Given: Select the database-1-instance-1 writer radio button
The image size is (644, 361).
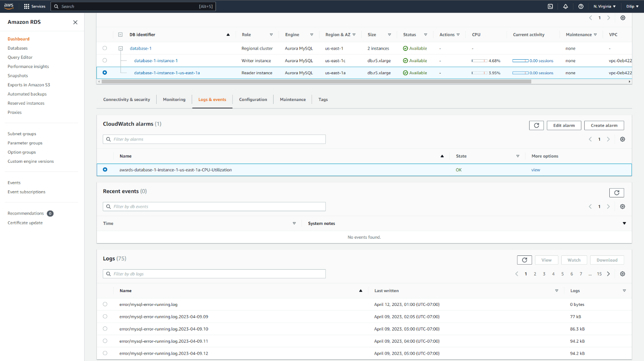Looking at the screenshot, I should pyautogui.click(x=105, y=61).
